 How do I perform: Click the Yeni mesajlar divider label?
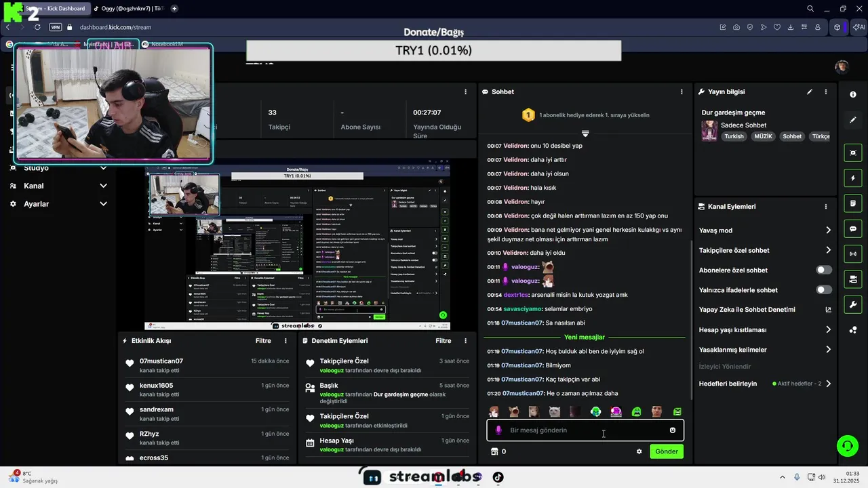585,337
